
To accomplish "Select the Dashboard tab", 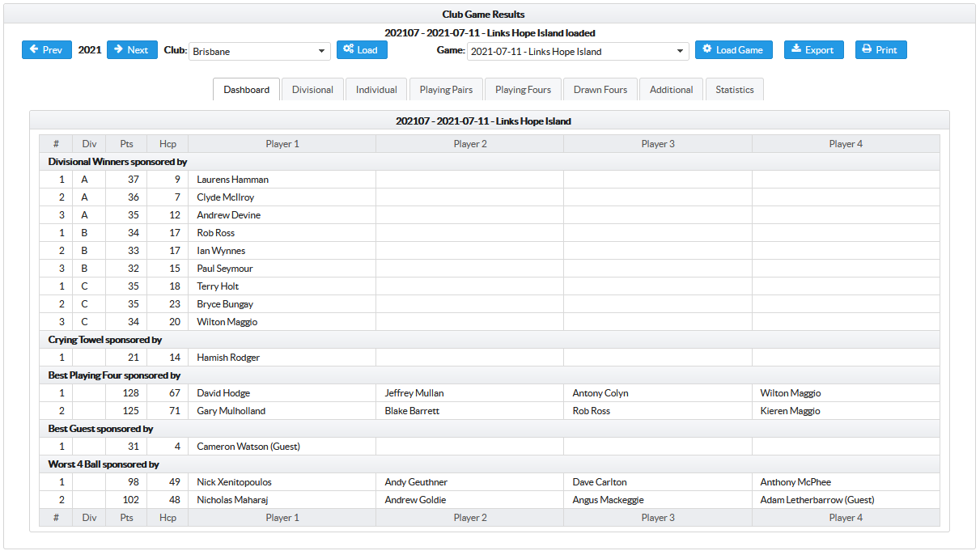I will click(247, 90).
